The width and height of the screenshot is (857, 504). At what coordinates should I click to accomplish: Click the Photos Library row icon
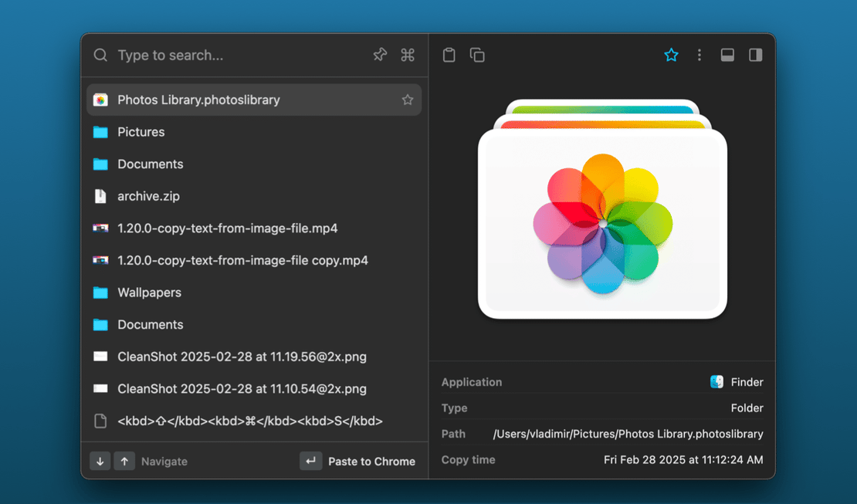click(100, 100)
